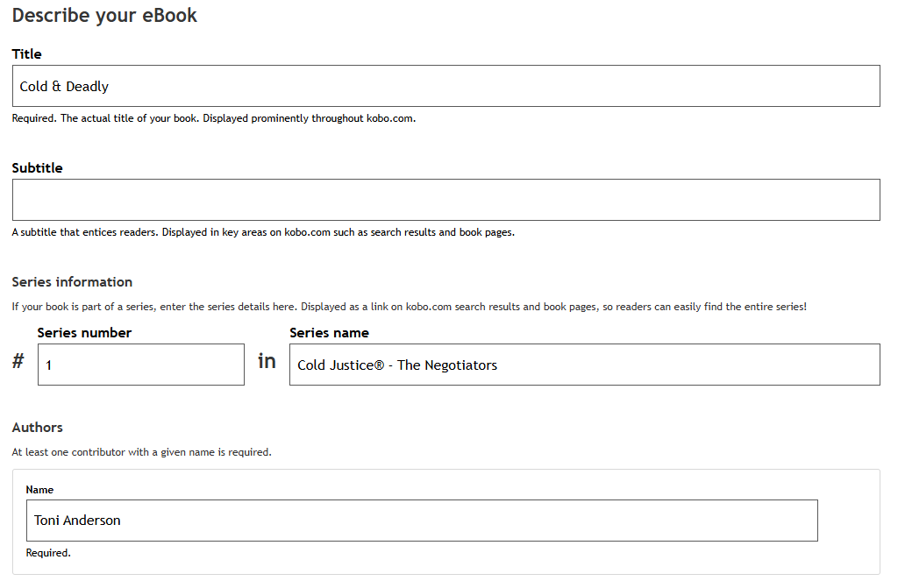Image resolution: width=905 pixels, height=588 pixels.
Task: Click the series details description paragraph
Action: point(409,307)
